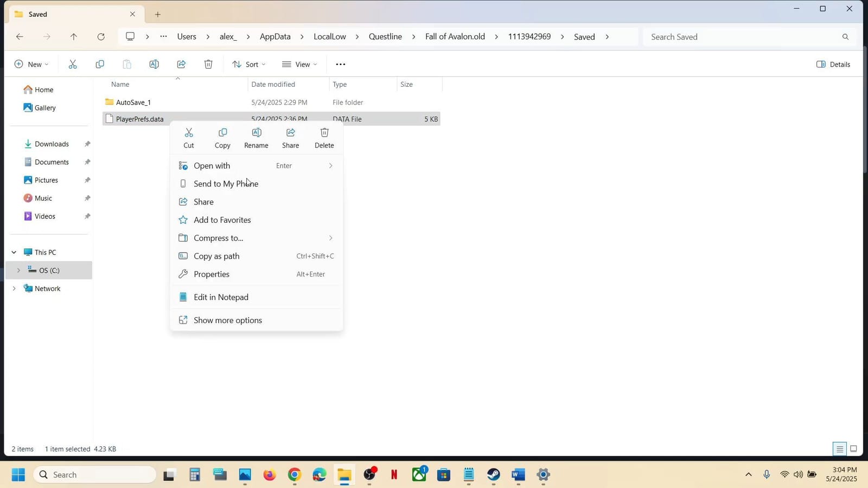Choose Copy as path from the context menu
868x488 pixels.
click(x=216, y=256)
